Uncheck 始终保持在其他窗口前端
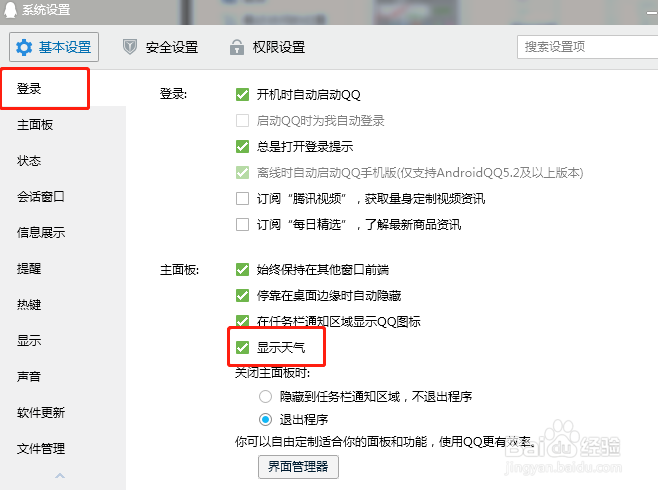The height and width of the screenshot is (490, 658). tap(243, 269)
